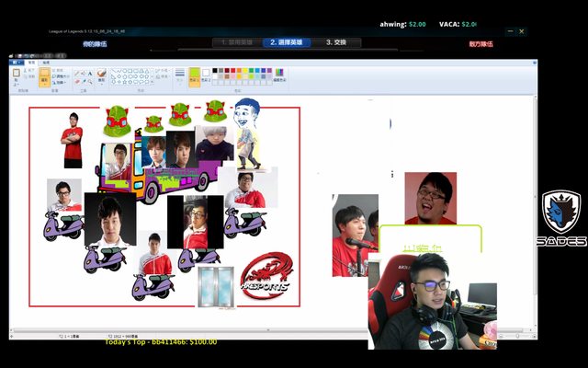This screenshot has width=588, height=368.
Task: Click the '2. 選擇英雄' step button
Action: point(287,42)
